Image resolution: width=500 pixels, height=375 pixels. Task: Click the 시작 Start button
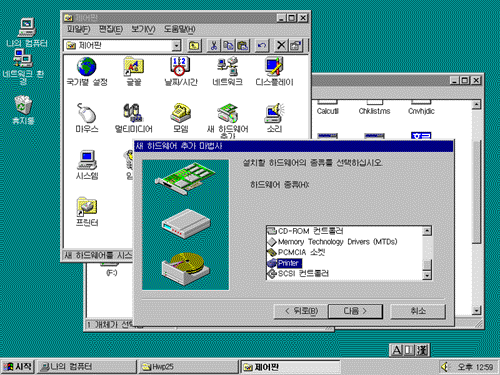18,367
